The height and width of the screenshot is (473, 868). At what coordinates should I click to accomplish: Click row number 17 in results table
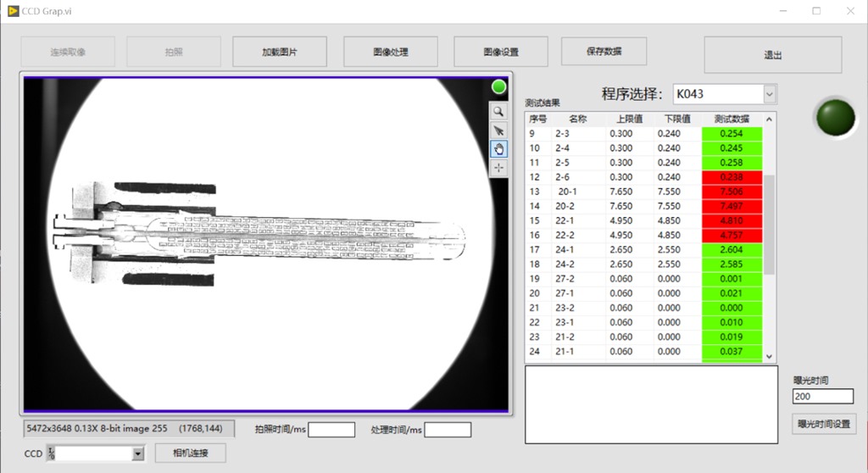[534, 250]
